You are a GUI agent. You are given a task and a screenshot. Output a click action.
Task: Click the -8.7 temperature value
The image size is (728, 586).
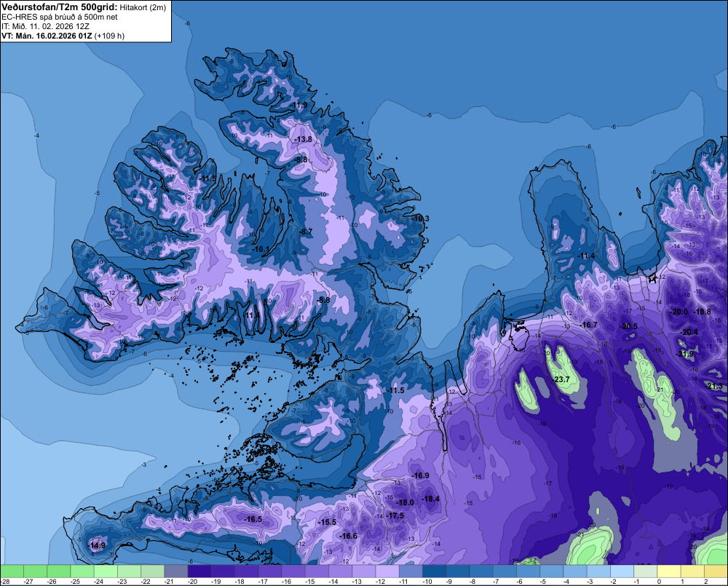click(306, 231)
